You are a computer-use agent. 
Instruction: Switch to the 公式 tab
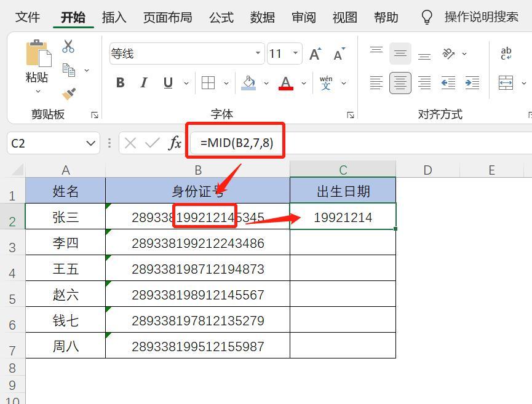pos(221,17)
